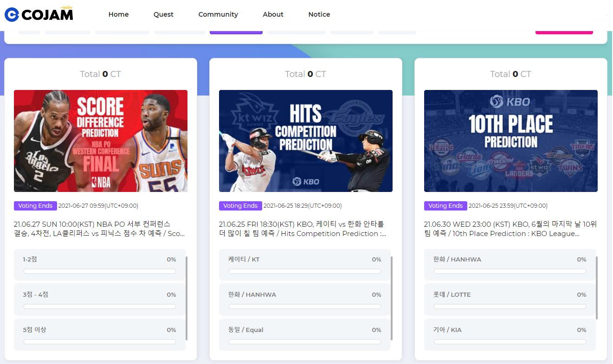Vote for 한화 / HANHWA in hits prediction
The height and width of the screenshot is (364, 613).
click(x=304, y=300)
